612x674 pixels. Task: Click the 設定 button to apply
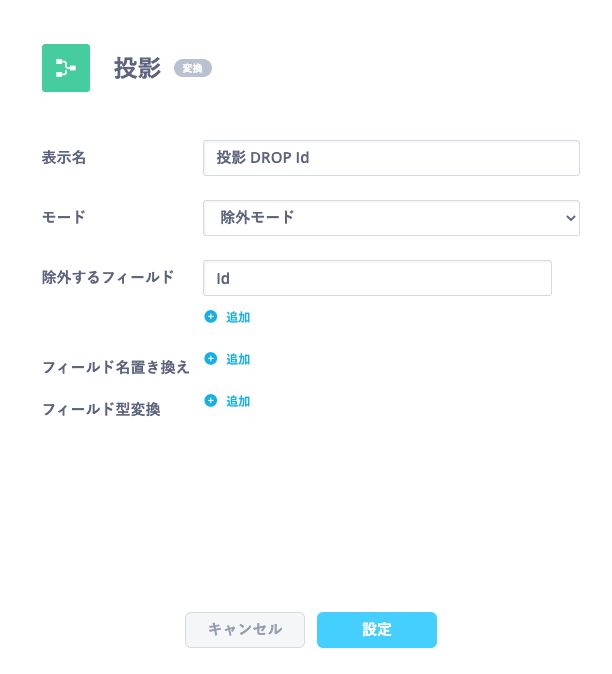[x=377, y=630]
